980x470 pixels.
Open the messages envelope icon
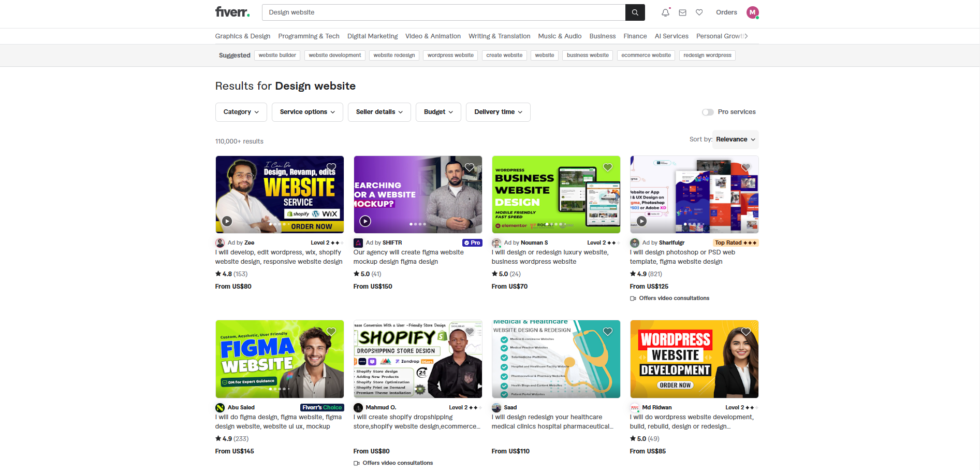click(683, 12)
